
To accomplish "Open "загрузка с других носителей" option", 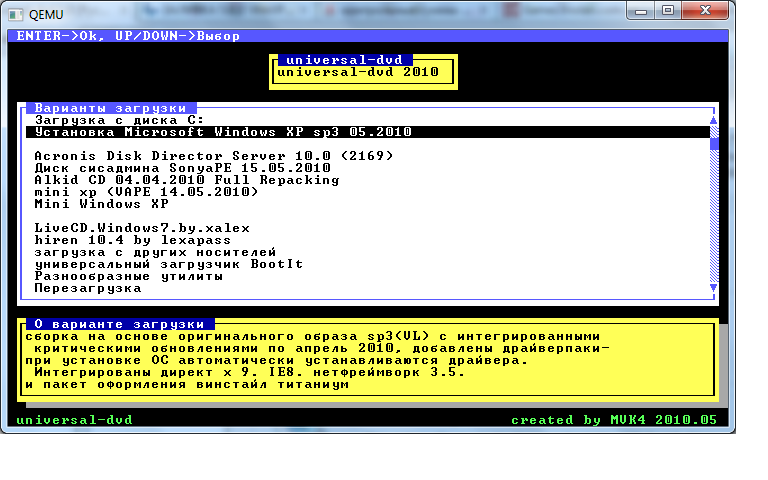I will click(154, 252).
